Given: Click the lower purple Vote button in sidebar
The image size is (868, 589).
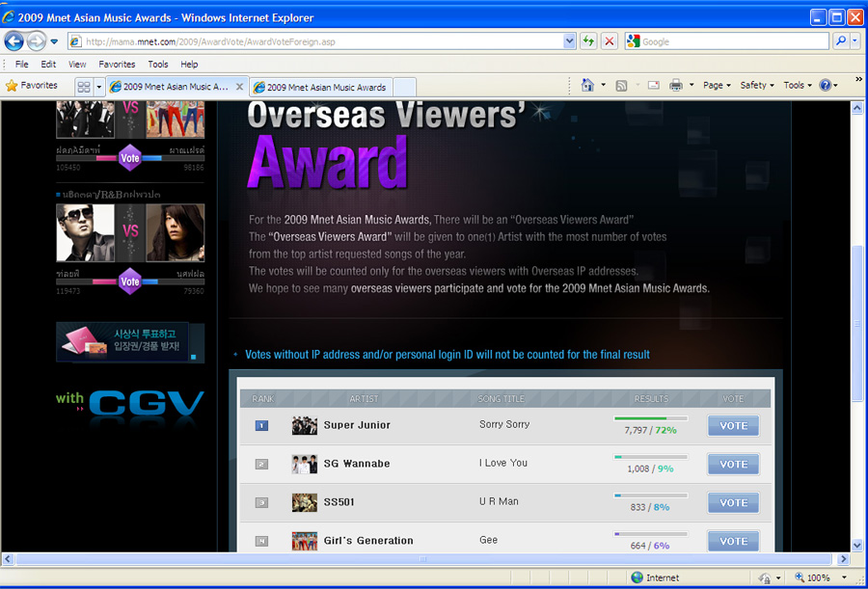Looking at the screenshot, I should (130, 281).
